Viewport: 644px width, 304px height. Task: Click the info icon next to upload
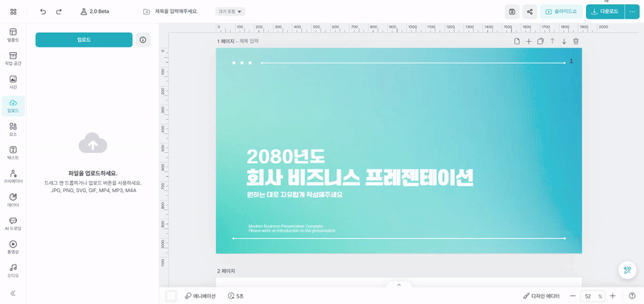[143, 39]
